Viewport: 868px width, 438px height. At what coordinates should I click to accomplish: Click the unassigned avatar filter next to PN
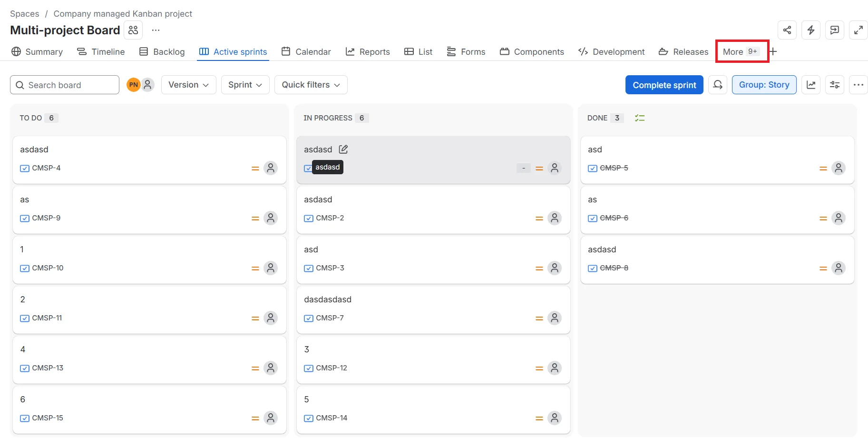pos(148,85)
